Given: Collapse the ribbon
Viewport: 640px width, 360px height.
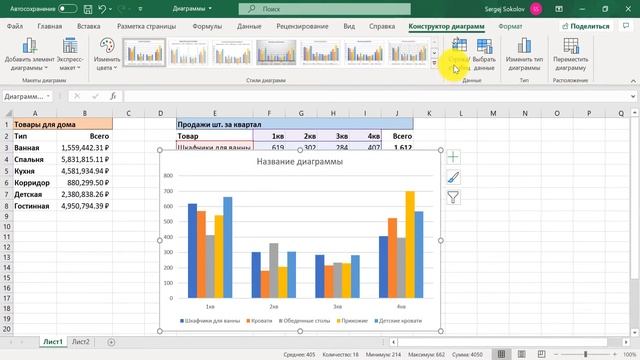Looking at the screenshot, I should click(x=633, y=81).
